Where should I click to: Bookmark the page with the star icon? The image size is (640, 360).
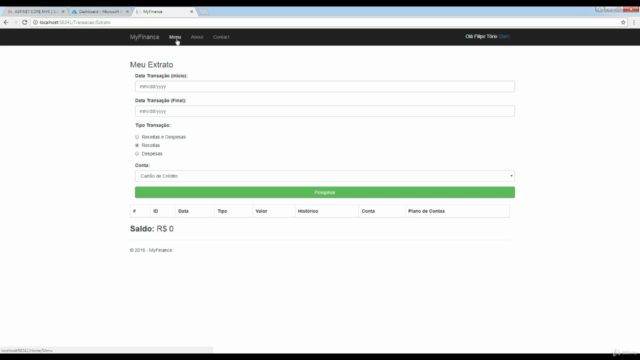623,22
